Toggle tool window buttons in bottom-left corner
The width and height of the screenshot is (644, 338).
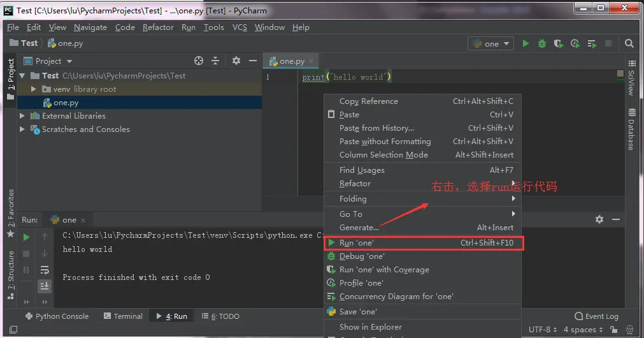point(13,329)
